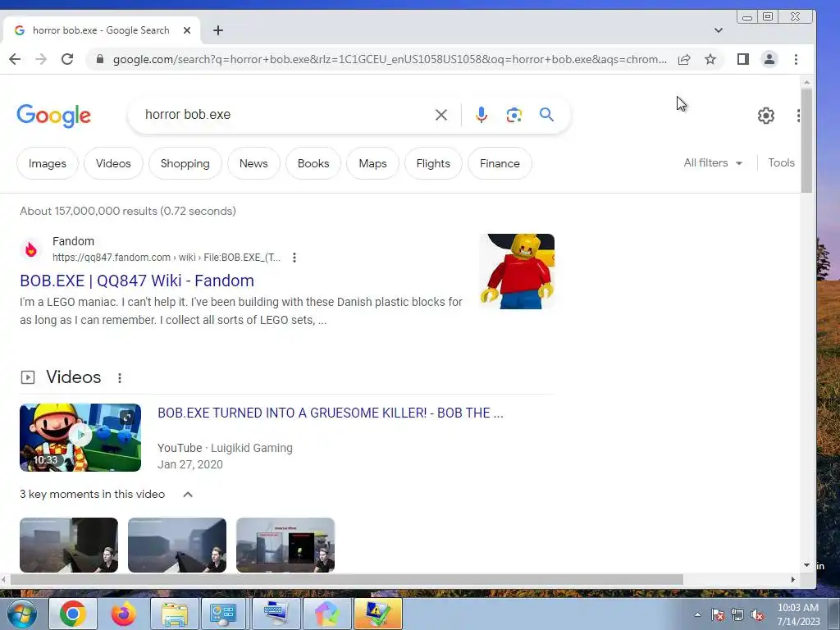Image resolution: width=840 pixels, height=630 pixels.
Task: Open Windows Explorer folder taskbar icon
Action: click(x=175, y=614)
